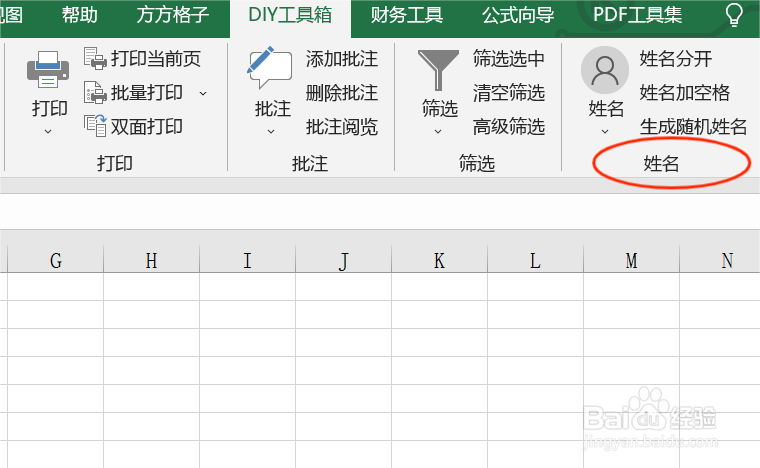Screen dimensions: 760x468
Task: Select column I header
Action: pos(247,261)
